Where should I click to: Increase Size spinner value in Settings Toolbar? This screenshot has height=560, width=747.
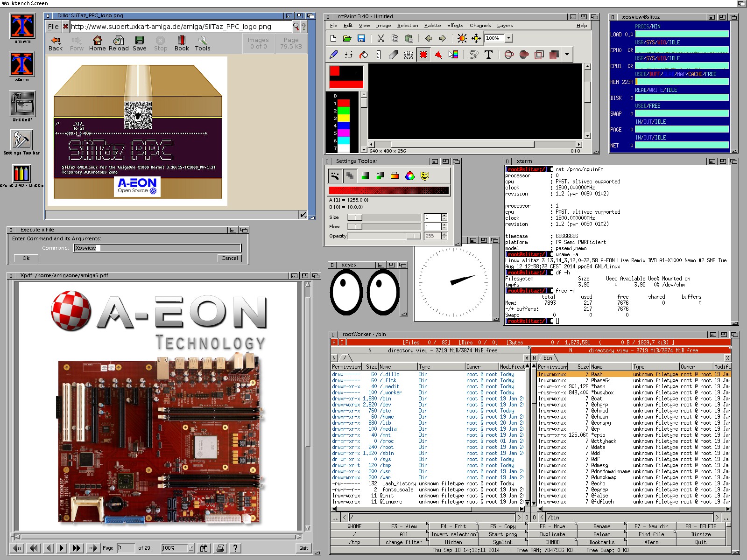tap(444, 215)
